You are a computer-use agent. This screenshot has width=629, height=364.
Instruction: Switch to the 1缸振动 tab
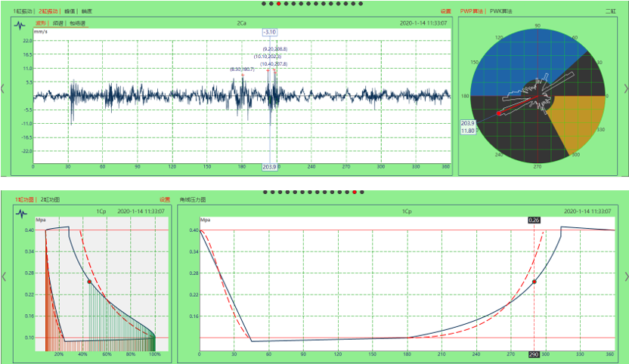coord(23,12)
